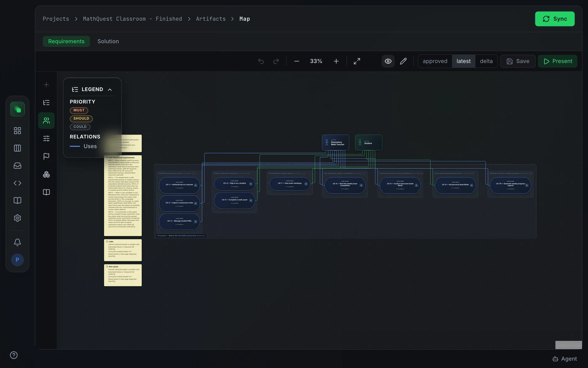This screenshot has width=588, height=368.
Task: Select UC-6 Start the weekly team competition
Action: pos(345,185)
